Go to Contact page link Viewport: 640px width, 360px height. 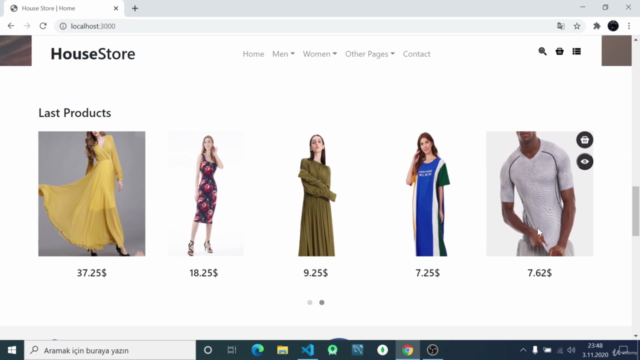416,54
